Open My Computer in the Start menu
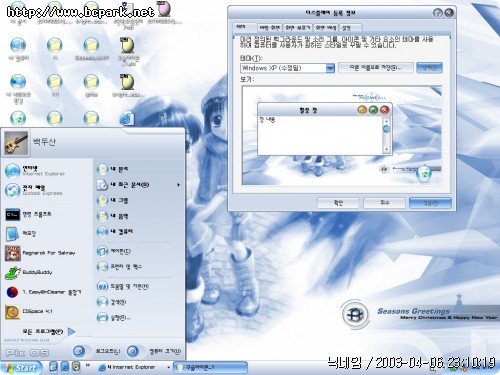Image resolution: width=500 pixels, height=375 pixels. 115,231
